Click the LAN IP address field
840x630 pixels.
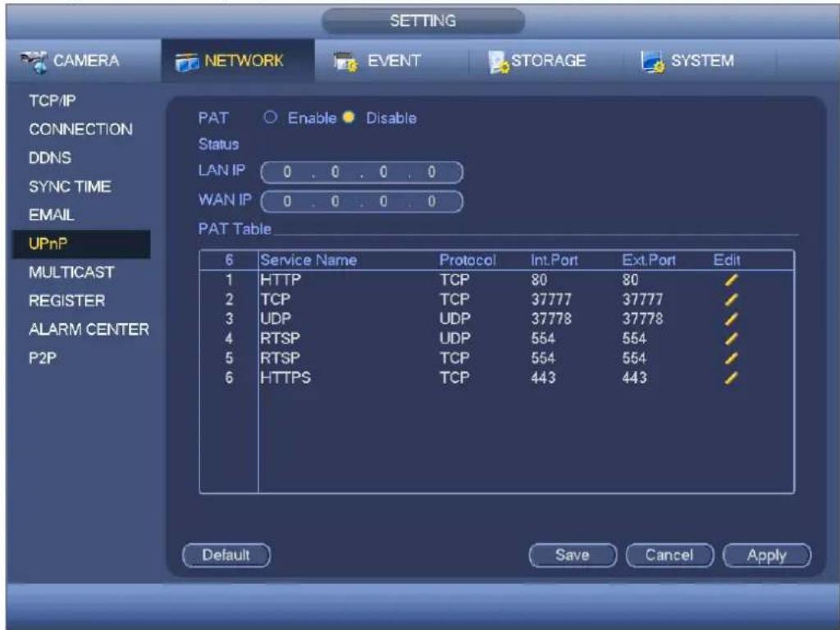pos(362,172)
